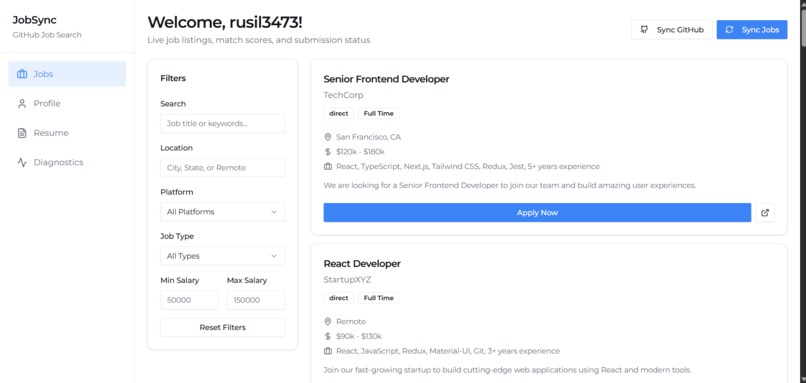Screen dimensions: 806x383
Task: Open the Resume page
Action: (x=67, y=133)
